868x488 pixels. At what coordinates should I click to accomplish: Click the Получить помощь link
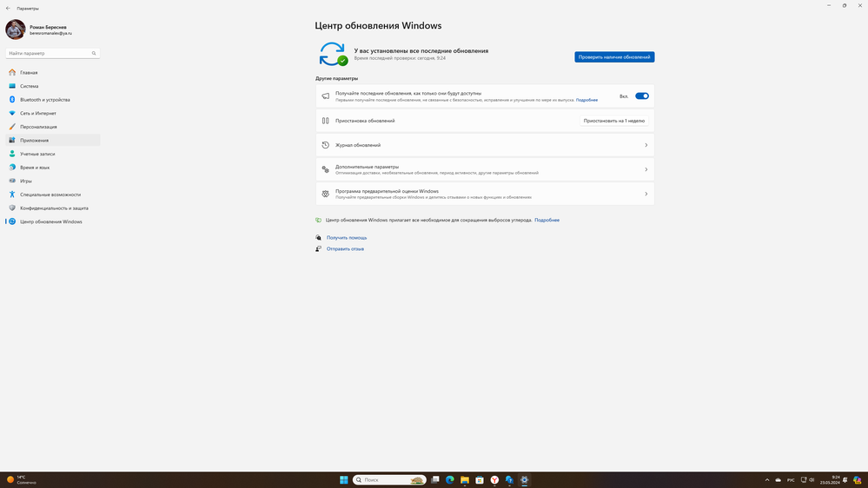click(x=347, y=237)
